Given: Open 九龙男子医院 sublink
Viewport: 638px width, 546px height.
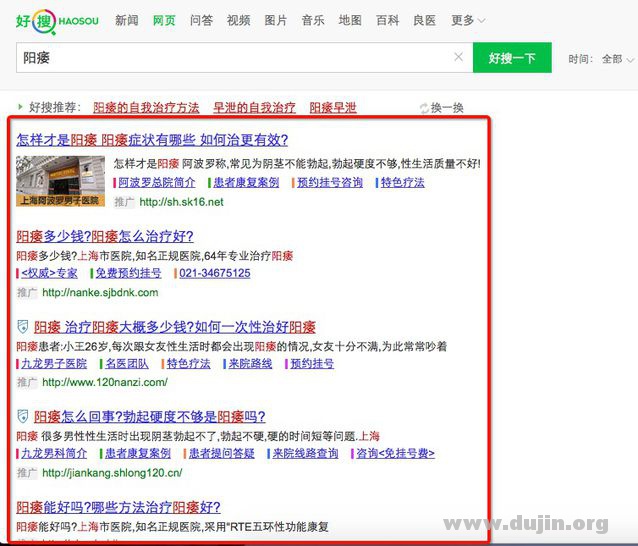Looking at the screenshot, I should [54, 363].
